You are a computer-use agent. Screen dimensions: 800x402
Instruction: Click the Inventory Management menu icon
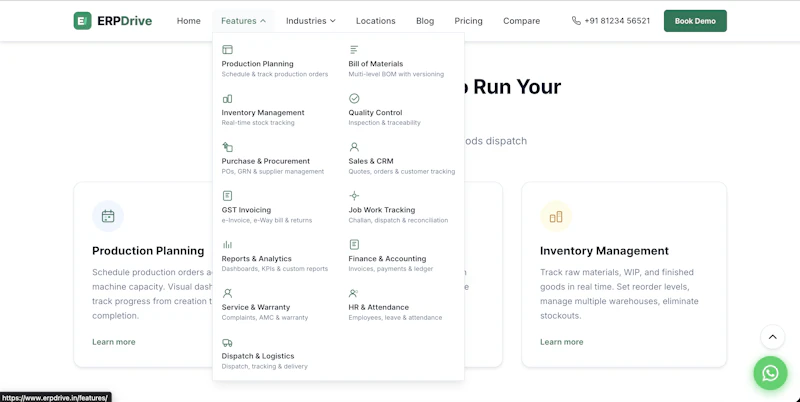point(228,98)
